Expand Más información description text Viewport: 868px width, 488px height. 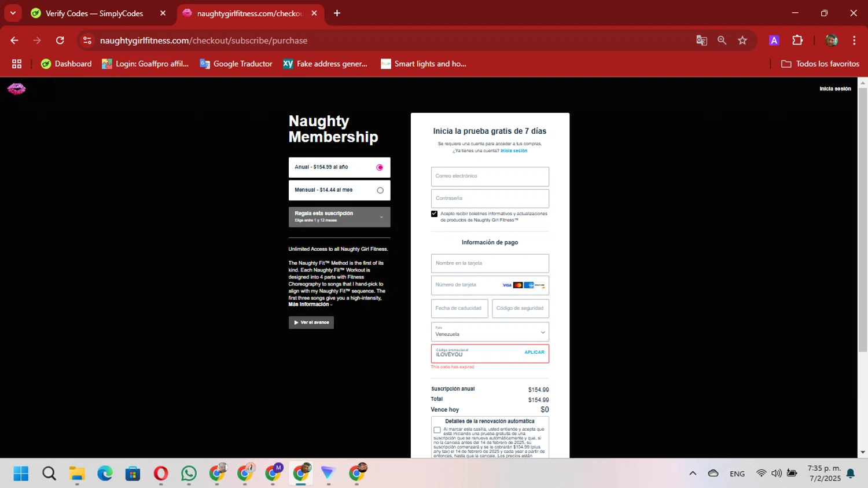coord(310,304)
